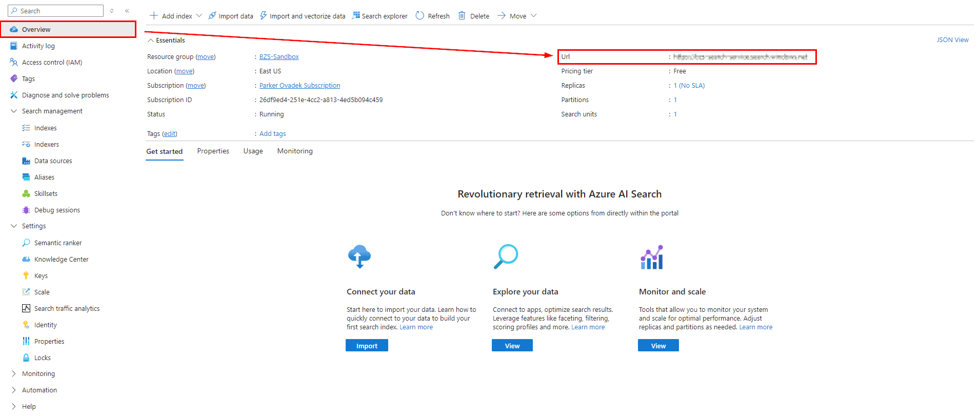Click the Indexers gear icon

point(26,144)
